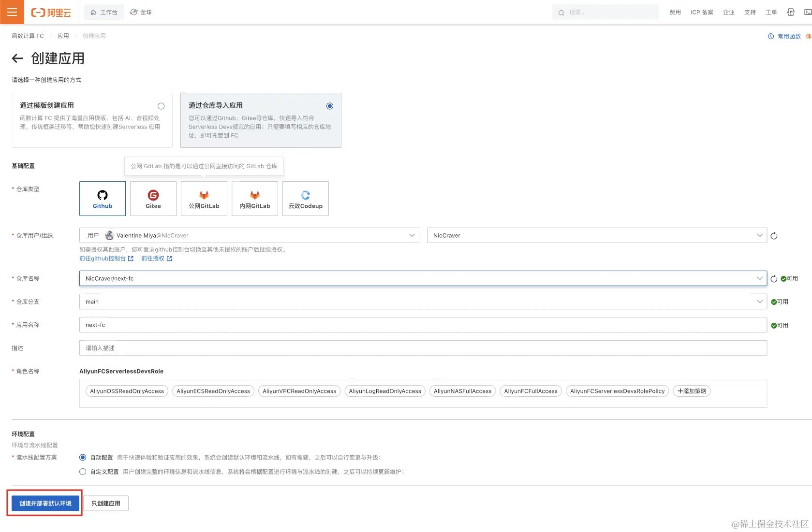This screenshot has height=532, width=812.
Task: Click the AliyunVPCReadOnlyAccess policy tag
Action: tap(299, 391)
